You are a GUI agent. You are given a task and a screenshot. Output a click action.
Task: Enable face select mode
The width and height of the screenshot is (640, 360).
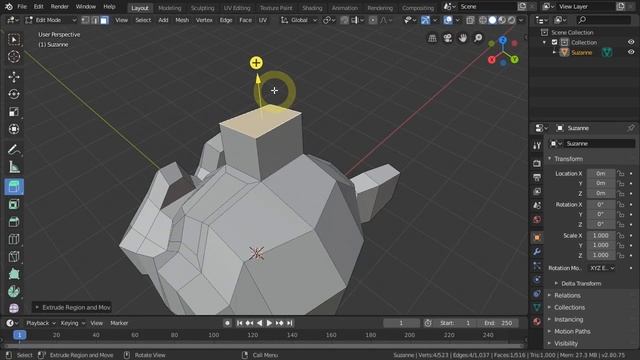104,20
